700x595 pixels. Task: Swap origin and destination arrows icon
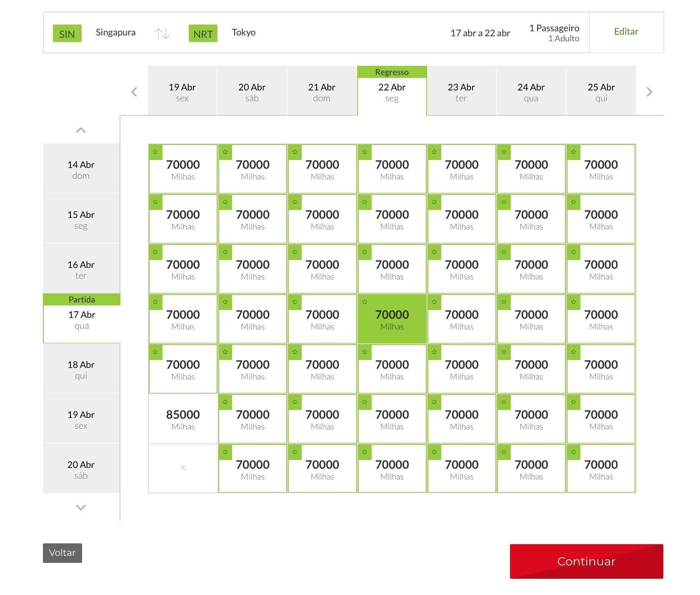coord(162,33)
